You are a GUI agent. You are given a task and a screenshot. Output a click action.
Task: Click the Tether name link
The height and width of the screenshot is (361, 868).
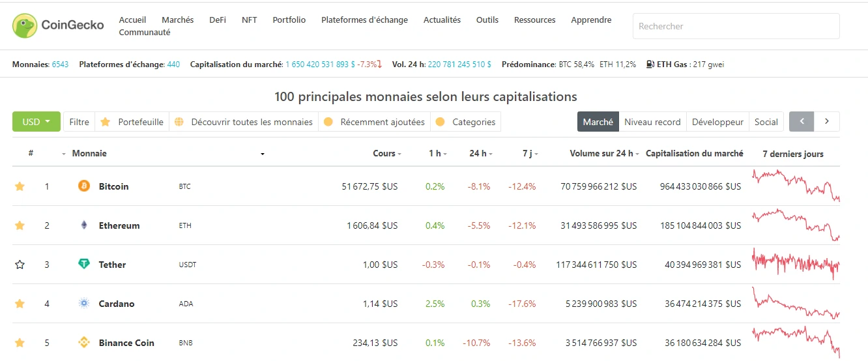click(x=112, y=265)
